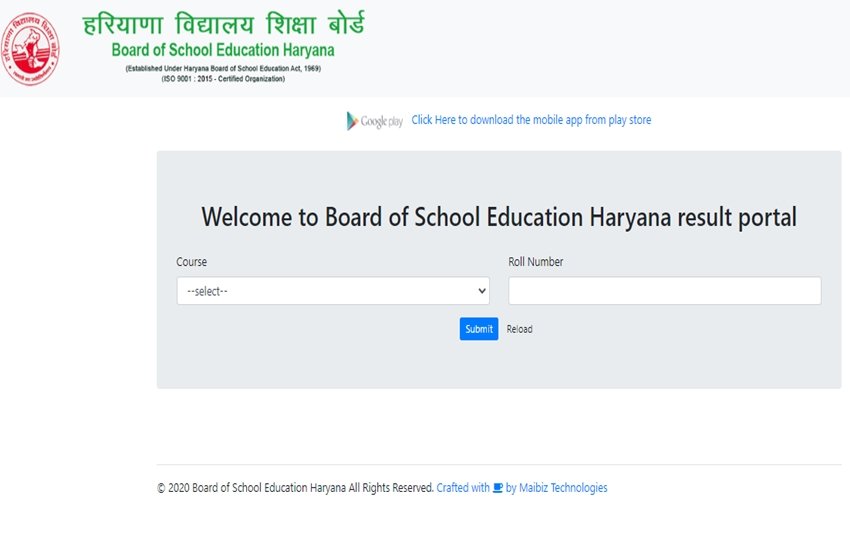Focus the Roll Number input field
Image resolution: width=850 pixels, height=550 pixels.
(x=664, y=291)
